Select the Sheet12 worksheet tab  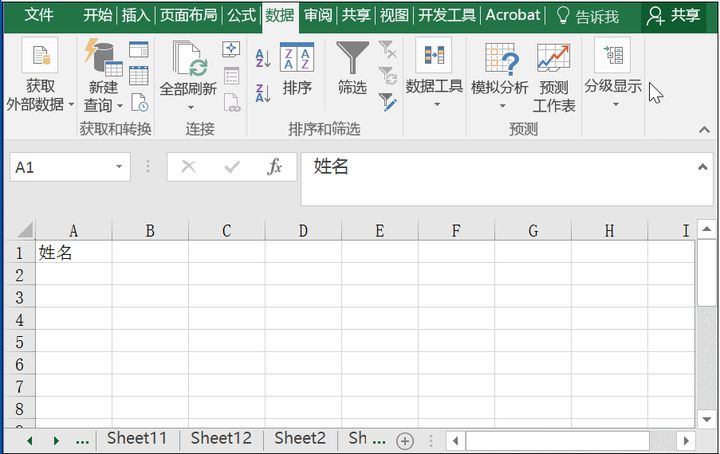pos(221,438)
